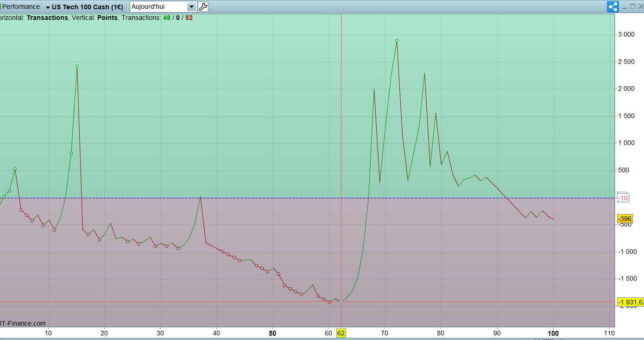The height and width of the screenshot is (340, 644).
Task: Click the 80 label on horizontal axis
Action: [x=441, y=333]
